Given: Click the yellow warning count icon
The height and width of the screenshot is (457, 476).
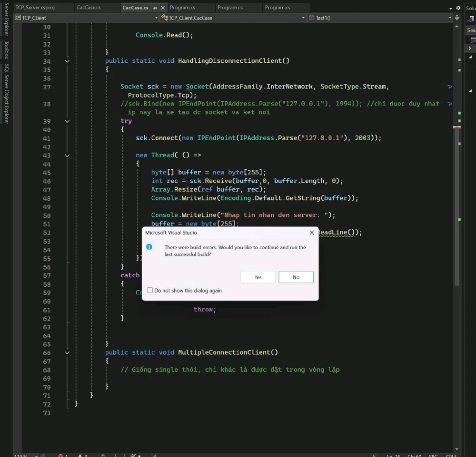Looking at the screenshot, I should point(80,455).
